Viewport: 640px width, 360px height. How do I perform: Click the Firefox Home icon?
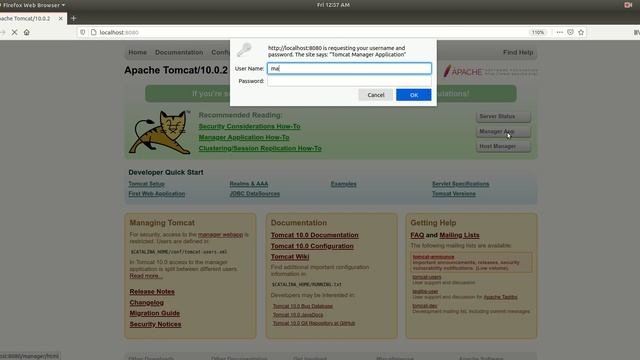click(x=27, y=32)
